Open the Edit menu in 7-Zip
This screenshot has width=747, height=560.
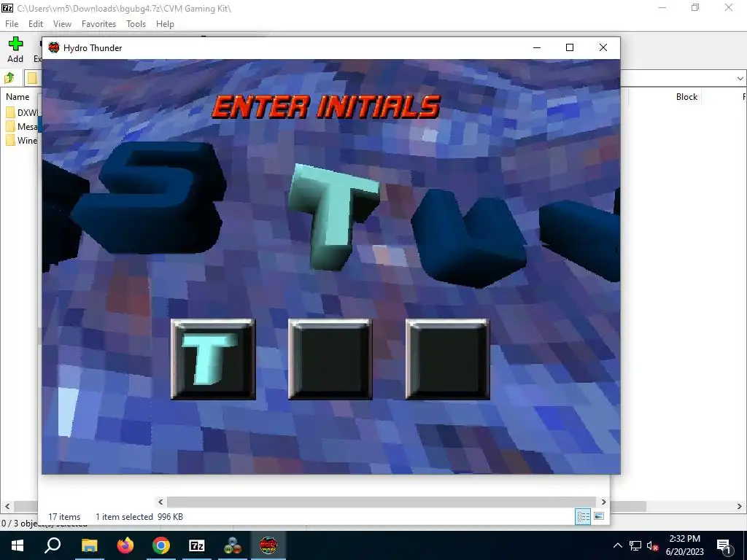click(36, 24)
